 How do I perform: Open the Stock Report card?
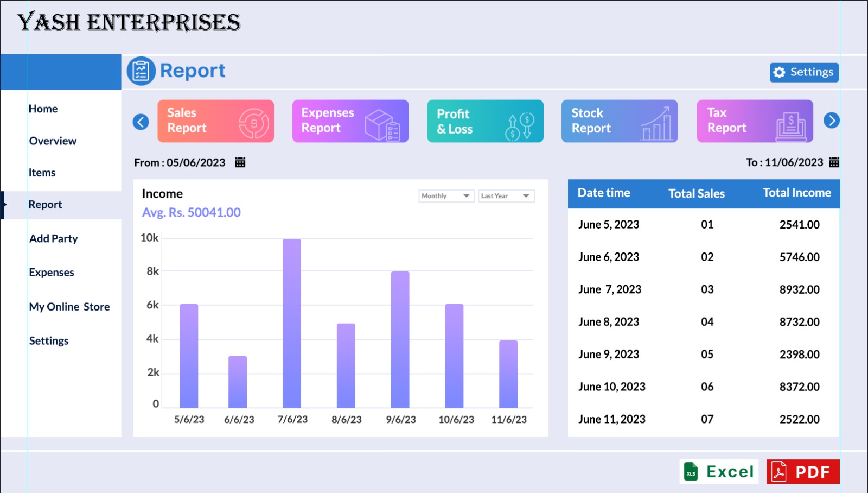[620, 121]
